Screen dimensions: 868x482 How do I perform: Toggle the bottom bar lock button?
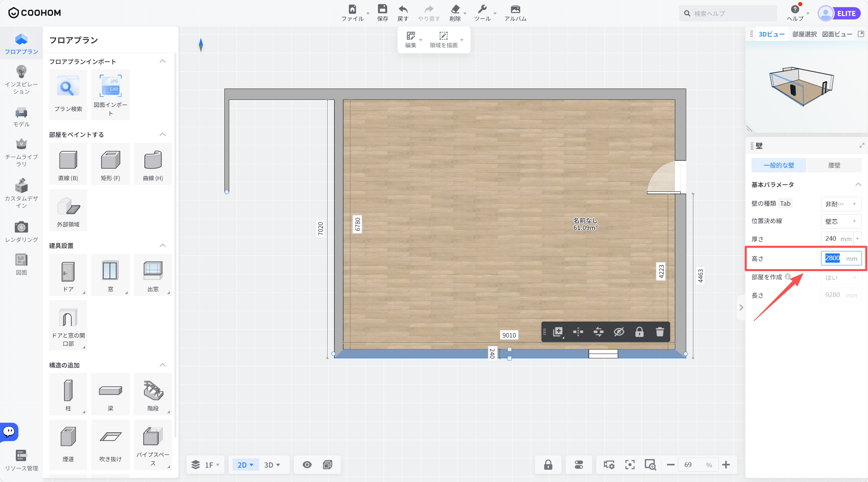(548, 465)
